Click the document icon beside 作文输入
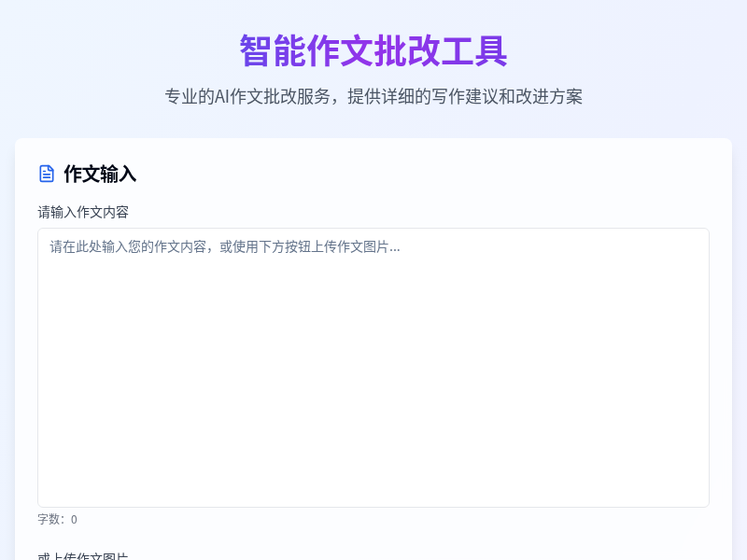The height and width of the screenshot is (560, 747). coord(46,174)
